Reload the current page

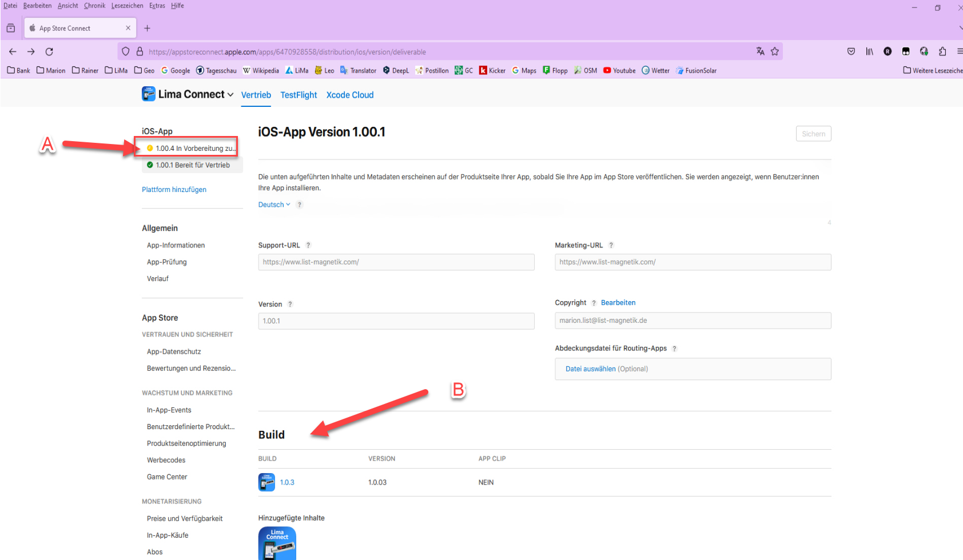[x=49, y=51]
